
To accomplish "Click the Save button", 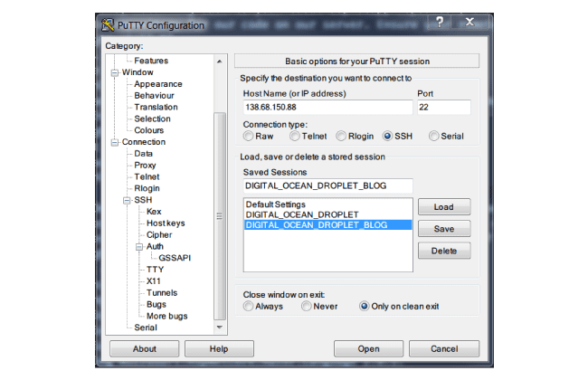I will [x=444, y=229].
